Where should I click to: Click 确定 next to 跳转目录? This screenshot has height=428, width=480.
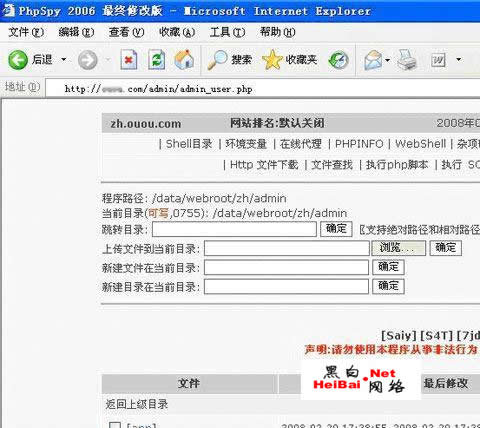coord(336,229)
